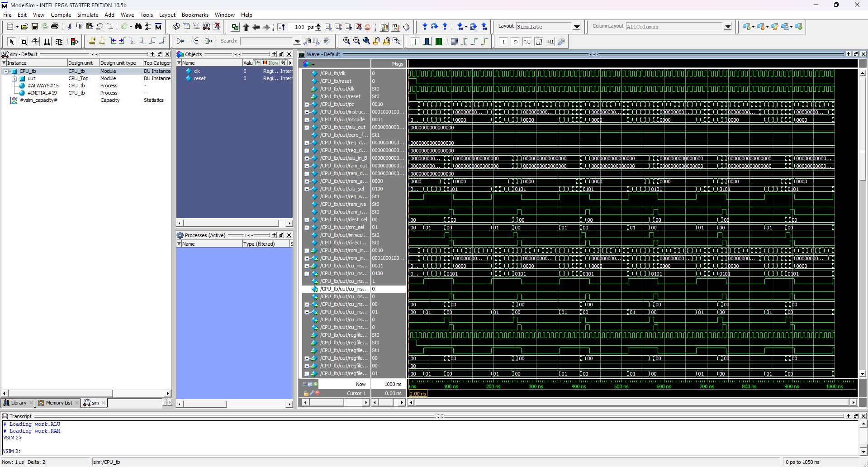Viewport: 868px width, 467px height.
Task: Click the Name header in Objects pane
Action: tap(209, 63)
